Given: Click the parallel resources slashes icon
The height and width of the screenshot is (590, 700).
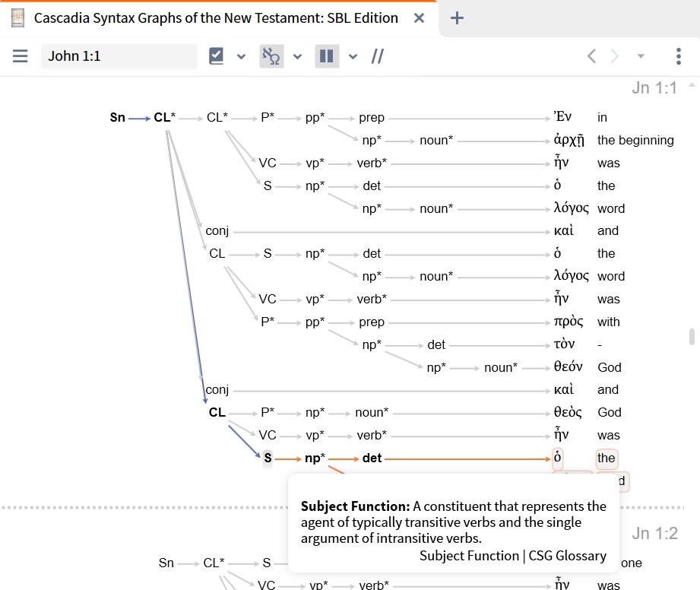Looking at the screenshot, I should tap(377, 56).
